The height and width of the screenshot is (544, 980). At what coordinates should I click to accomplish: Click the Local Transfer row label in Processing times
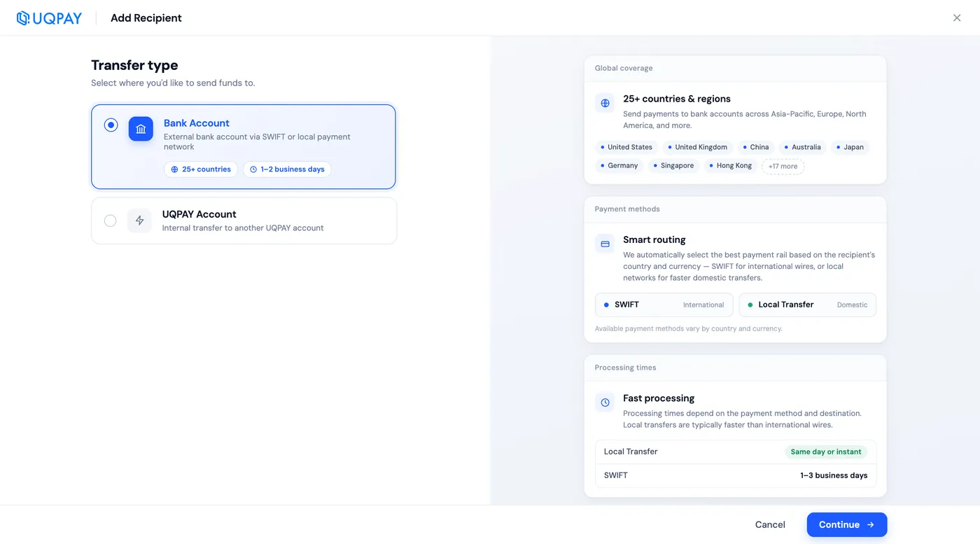click(631, 452)
